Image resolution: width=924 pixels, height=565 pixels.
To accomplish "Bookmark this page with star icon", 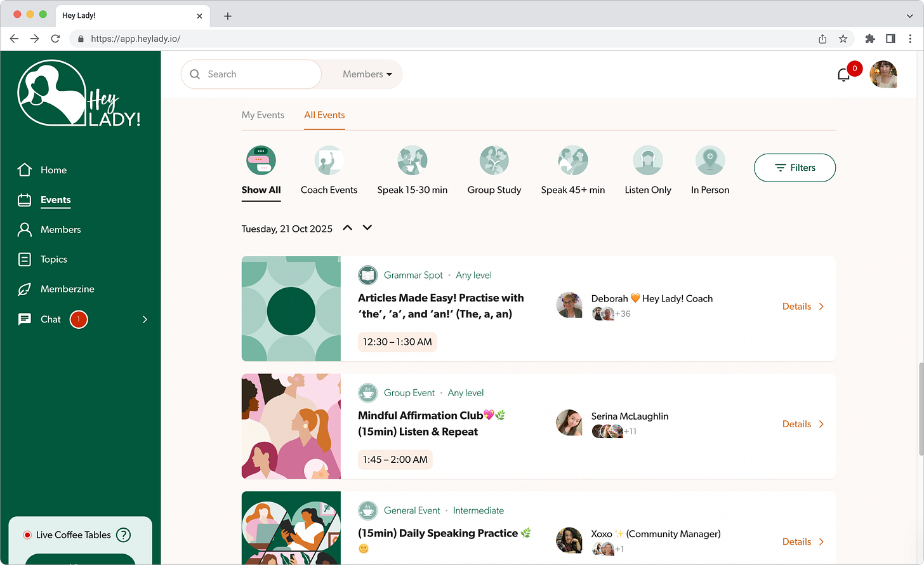I will coord(843,39).
